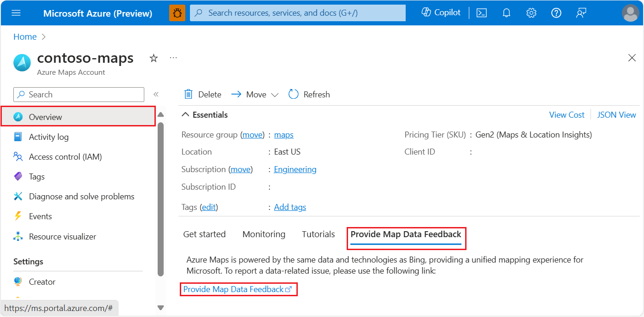Expand the Move dropdown
This screenshot has width=644, height=317.
click(x=275, y=94)
